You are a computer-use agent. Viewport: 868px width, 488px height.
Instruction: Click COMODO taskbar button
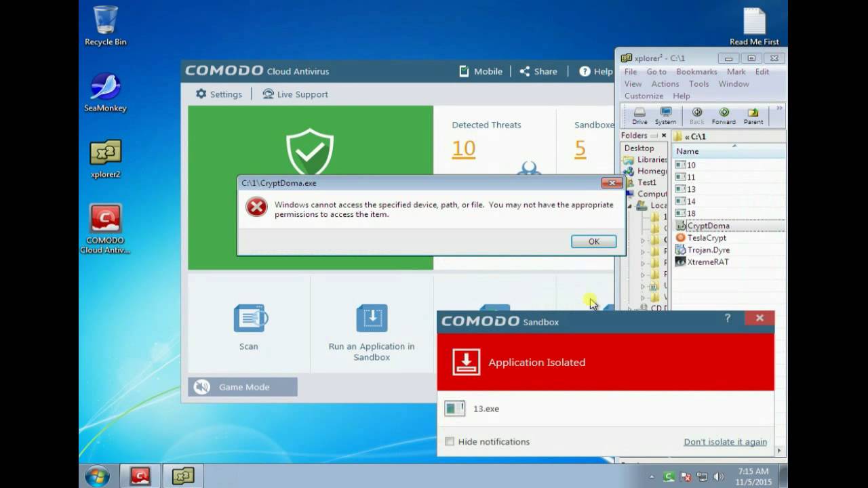click(140, 476)
